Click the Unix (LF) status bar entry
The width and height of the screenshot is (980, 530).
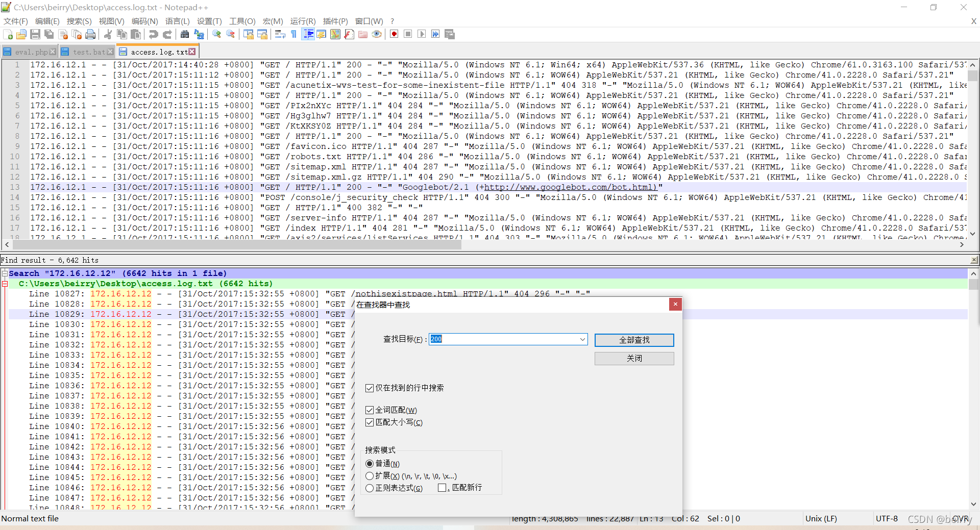[x=821, y=518]
